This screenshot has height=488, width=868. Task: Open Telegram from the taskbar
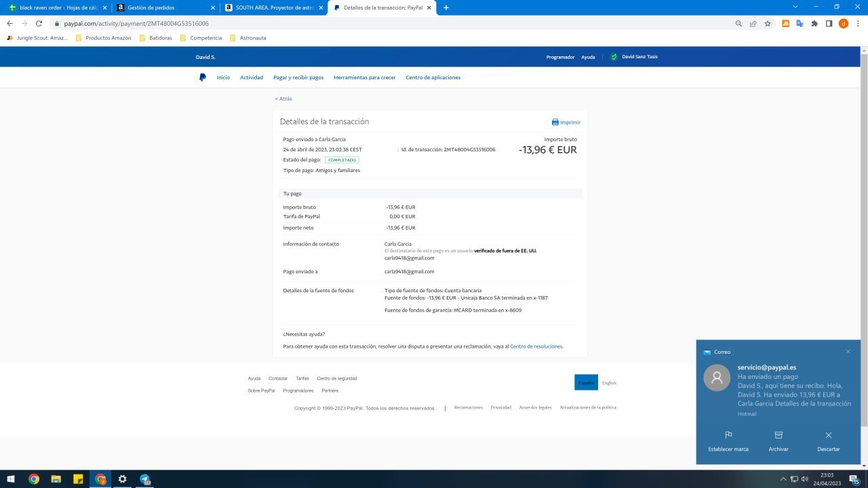coord(144,479)
